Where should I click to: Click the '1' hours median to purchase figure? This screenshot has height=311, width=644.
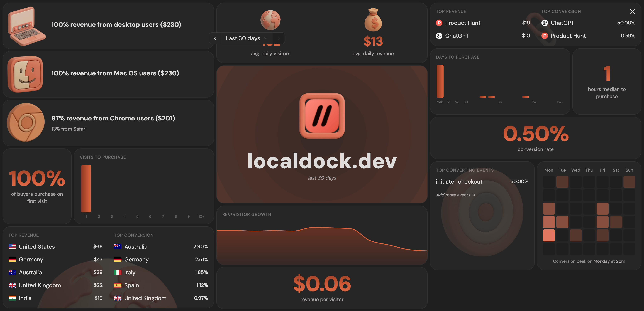tap(607, 74)
